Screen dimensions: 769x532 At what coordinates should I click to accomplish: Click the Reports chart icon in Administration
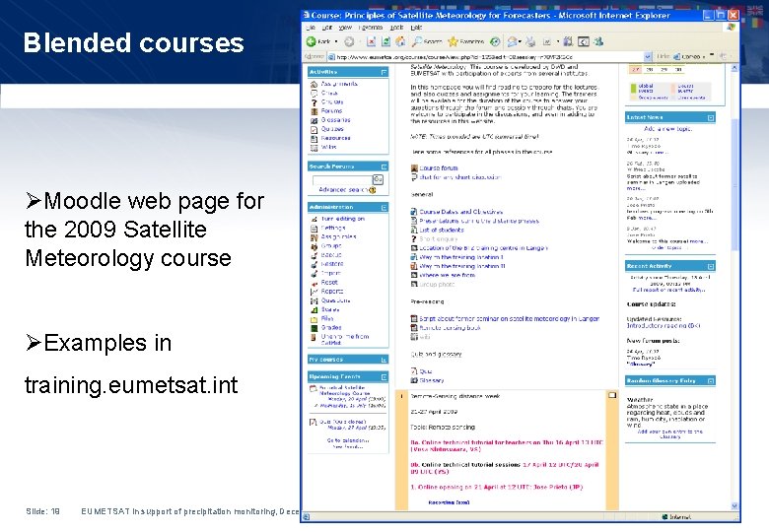[x=314, y=292]
